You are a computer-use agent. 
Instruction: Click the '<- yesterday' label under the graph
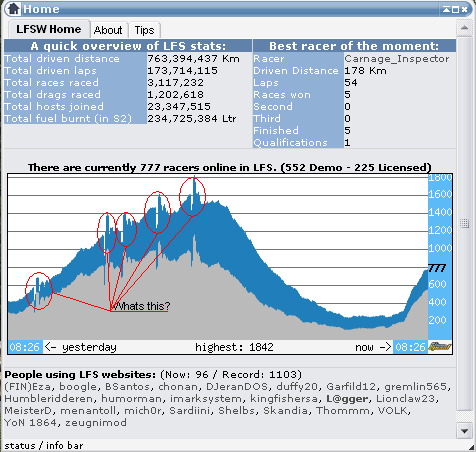[81, 347]
